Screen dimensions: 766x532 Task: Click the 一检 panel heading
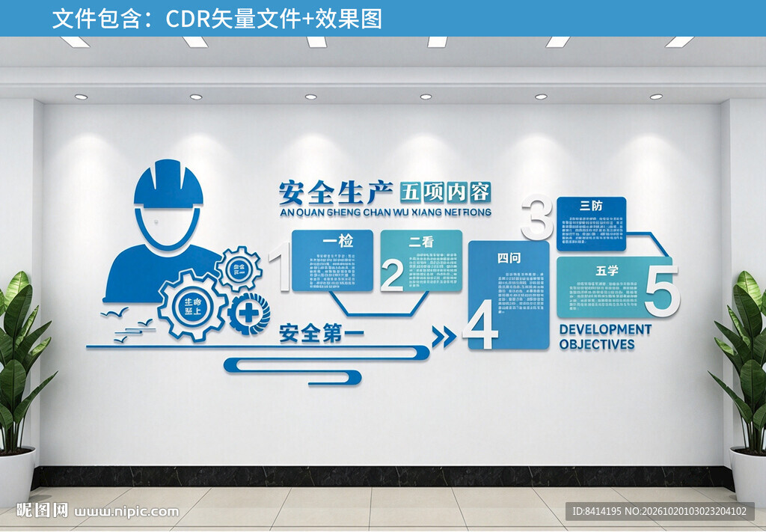click(338, 240)
